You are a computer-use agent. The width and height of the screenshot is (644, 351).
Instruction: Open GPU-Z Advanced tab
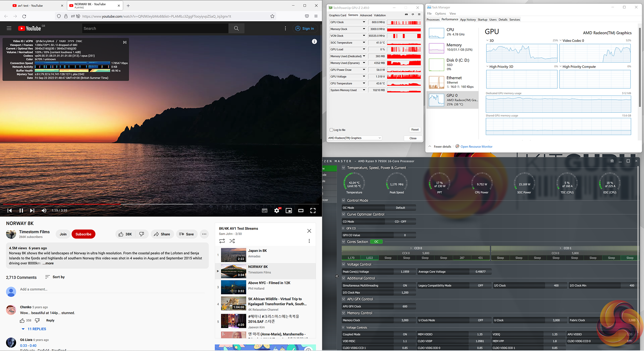[x=366, y=15]
